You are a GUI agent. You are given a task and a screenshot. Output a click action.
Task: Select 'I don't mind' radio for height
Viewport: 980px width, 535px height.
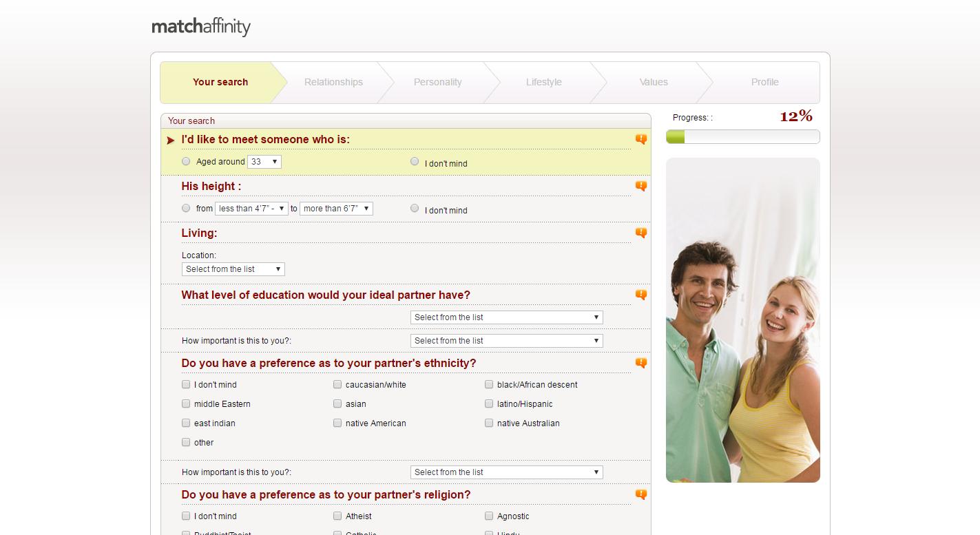point(415,208)
